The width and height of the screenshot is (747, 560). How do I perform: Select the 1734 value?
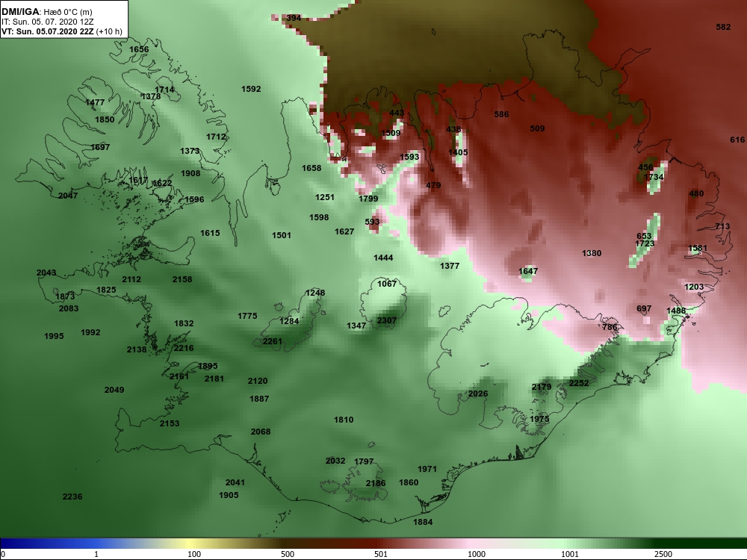click(x=654, y=177)
